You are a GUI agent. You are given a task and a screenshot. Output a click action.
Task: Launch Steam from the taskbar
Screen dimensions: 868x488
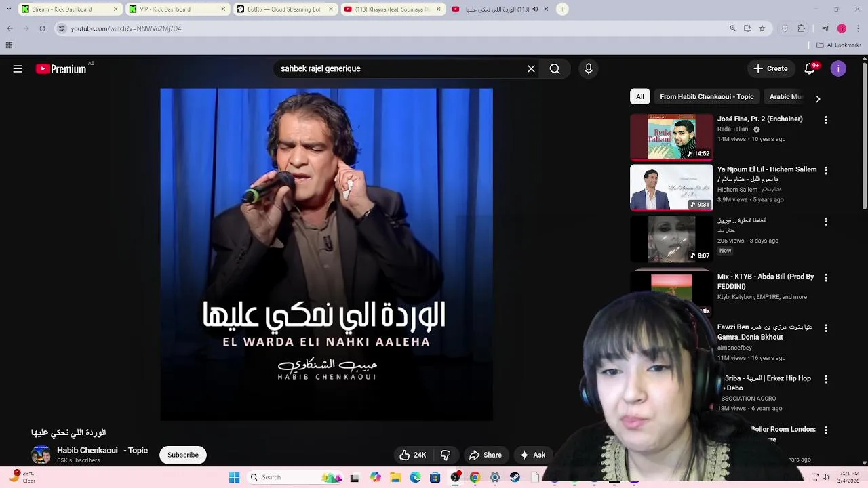coord(515,477)
